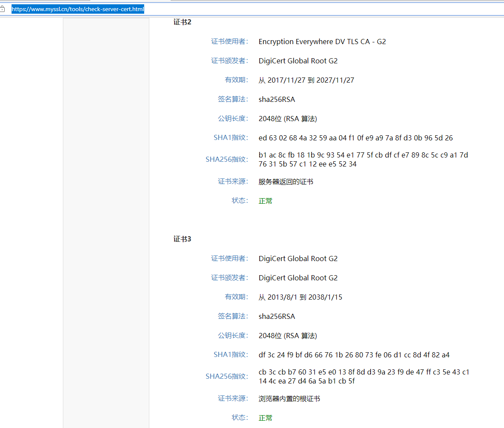This screenshot has height=428, width=504.
Task: Click the 证书3 heading
Action: click(x=182, y=239)
